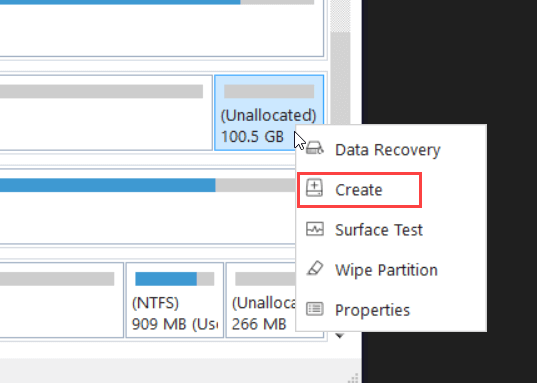The image size is (537, 383).
Task: Choose Wipe Partition option
Action: [x=391, y=270]
